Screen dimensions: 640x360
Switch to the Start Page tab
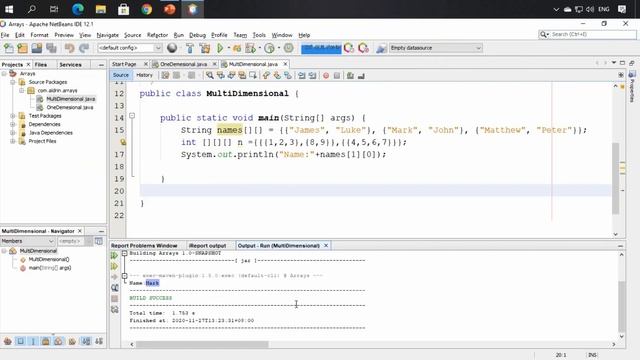tap(124, 64)
